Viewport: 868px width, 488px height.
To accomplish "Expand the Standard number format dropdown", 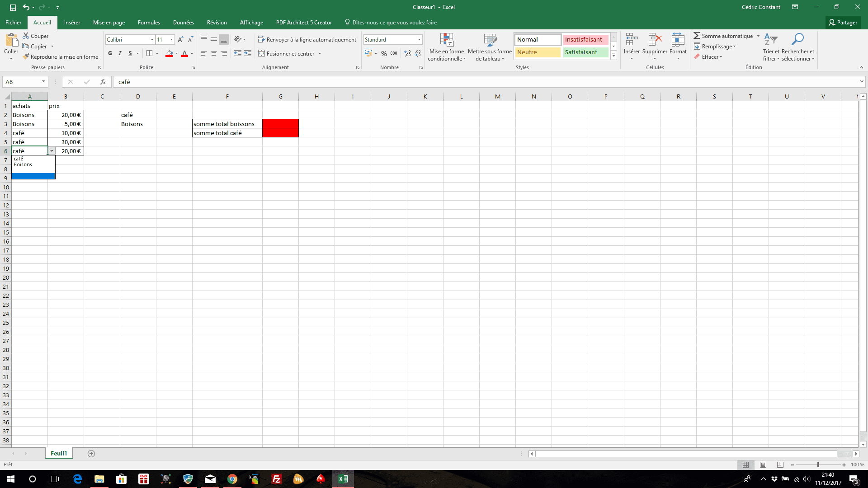I will pos(419,40).
